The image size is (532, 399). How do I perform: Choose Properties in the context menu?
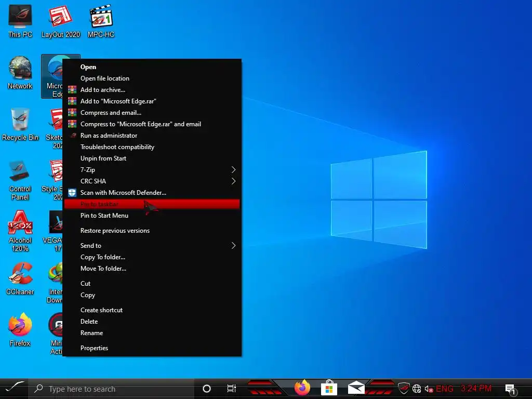coord(152,348)
